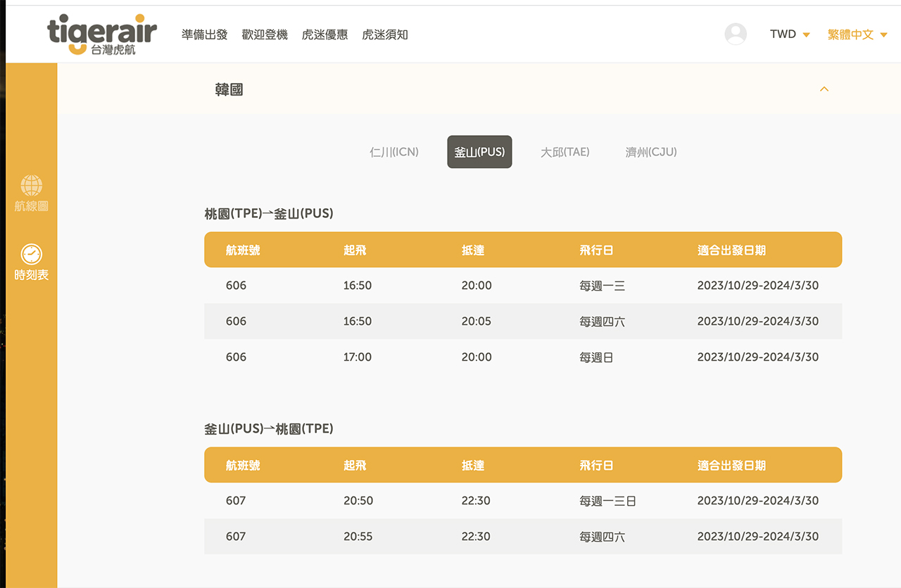
Task: Open the route map globe icon
Action: click(31, 186)
